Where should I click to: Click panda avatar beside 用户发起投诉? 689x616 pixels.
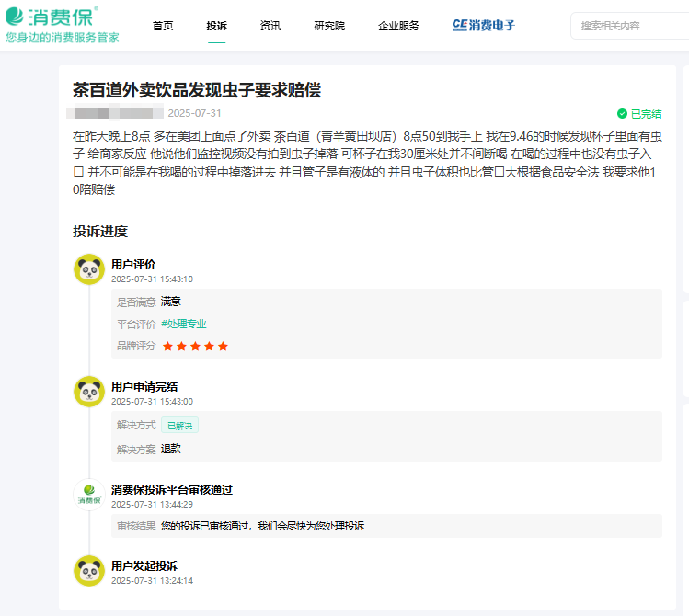(x=89, y=571)
